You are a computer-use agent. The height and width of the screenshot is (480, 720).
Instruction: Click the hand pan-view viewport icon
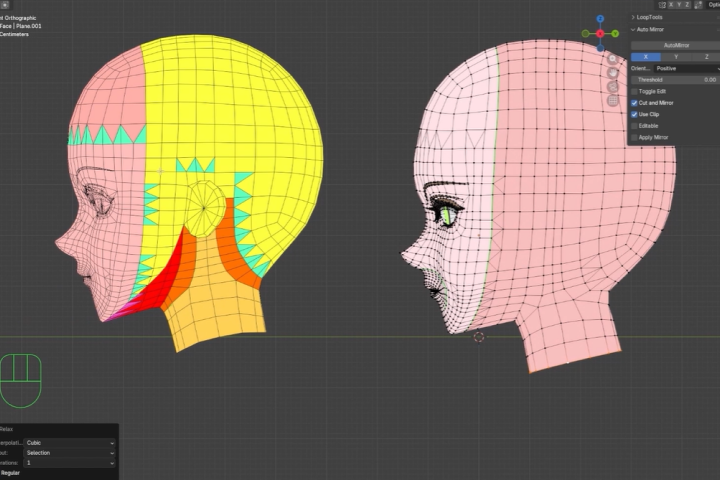tap(613, 73)
